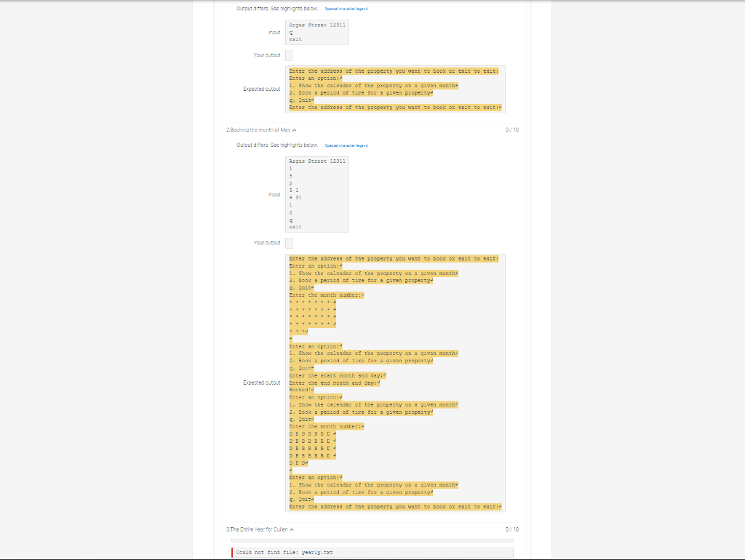Click the '5 1' line in the input box
745x560 pixels.
coord(294,191)
